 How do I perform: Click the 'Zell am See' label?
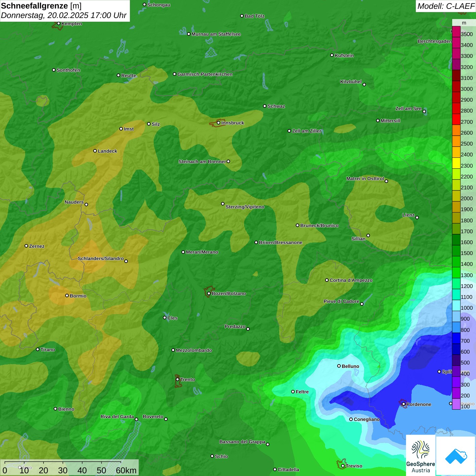[x=408, y=108]
